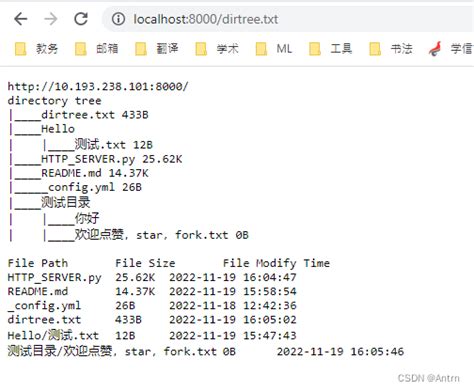Open the ML bookmark folder

[x=274, y=49]
